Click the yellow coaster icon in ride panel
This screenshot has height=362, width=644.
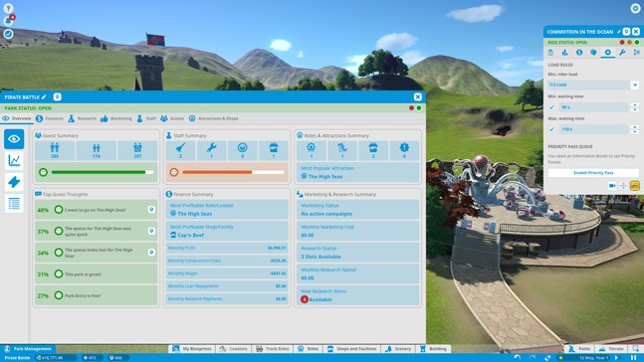[635, 186]
